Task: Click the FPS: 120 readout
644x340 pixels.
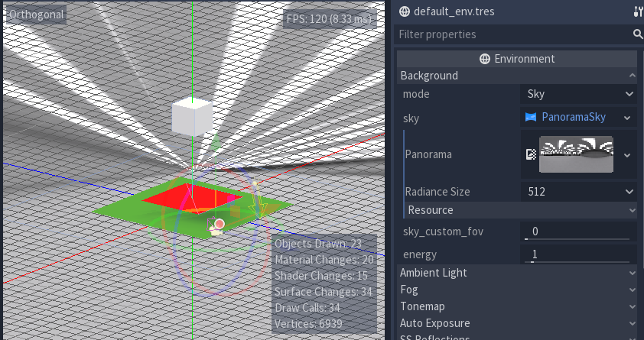Action: pyautogui.click(x=329, y=19)
